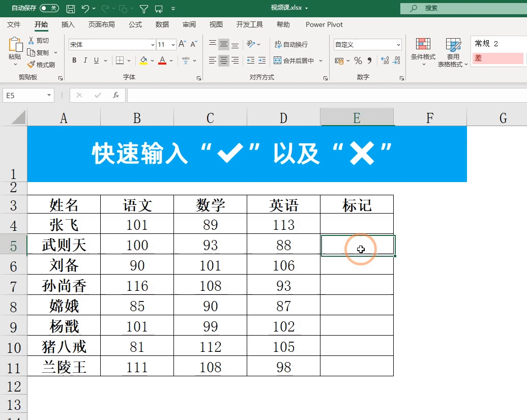Click the Save icon in title bar

tap(71, 9)
